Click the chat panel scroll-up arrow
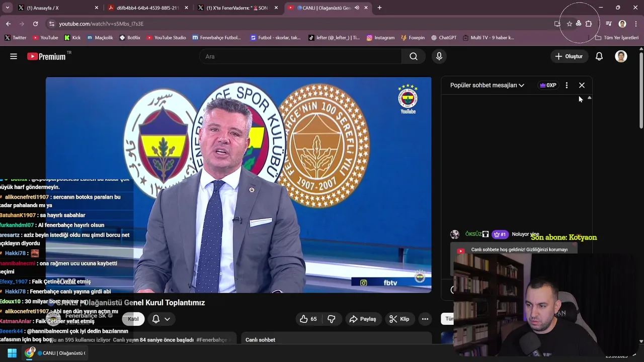Viewport: 644px width, 362px height. click(x=589, y=98)
